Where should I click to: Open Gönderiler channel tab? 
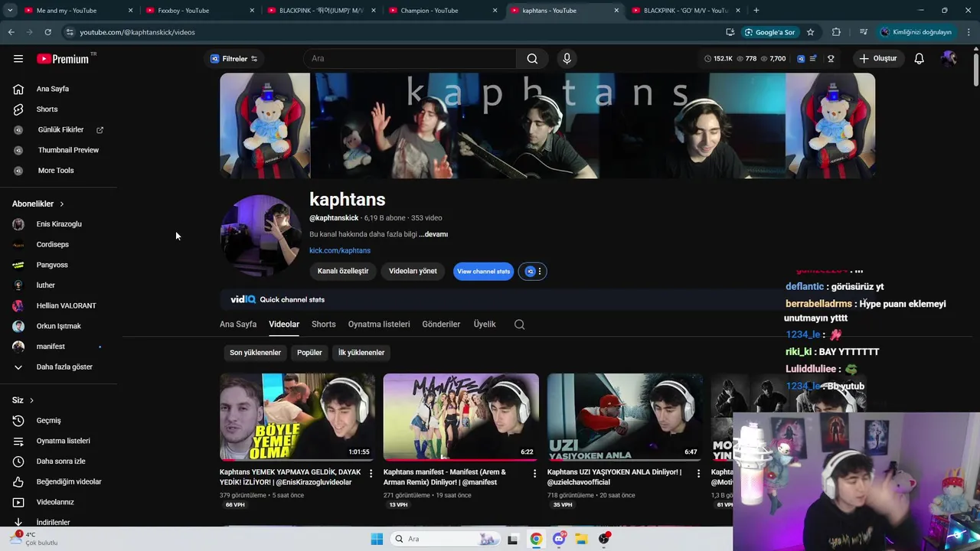coord(441,324)
